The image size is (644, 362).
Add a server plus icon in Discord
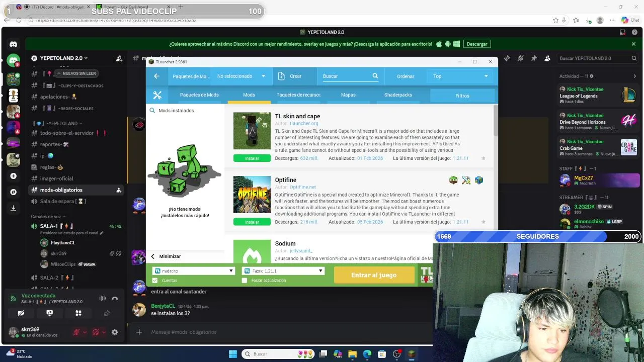pos(13,176)
